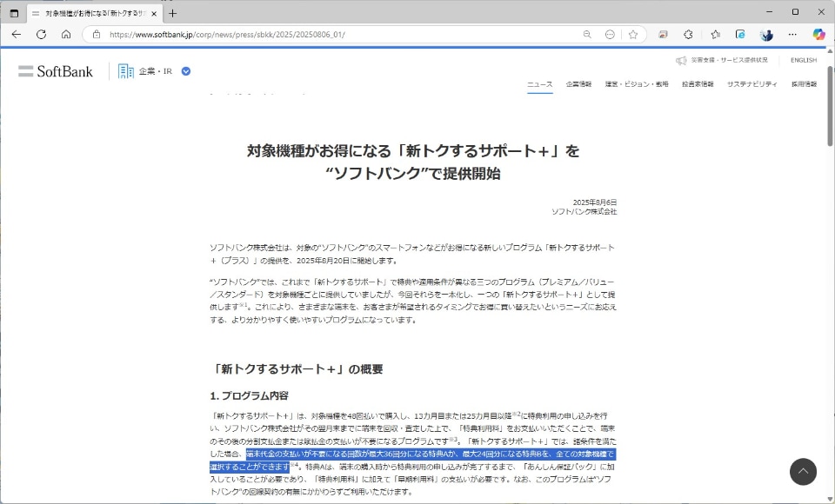Viewport: 835px width, 504px height.
Task: Close the SoftBank press release tab
Action: pos(154,14)
